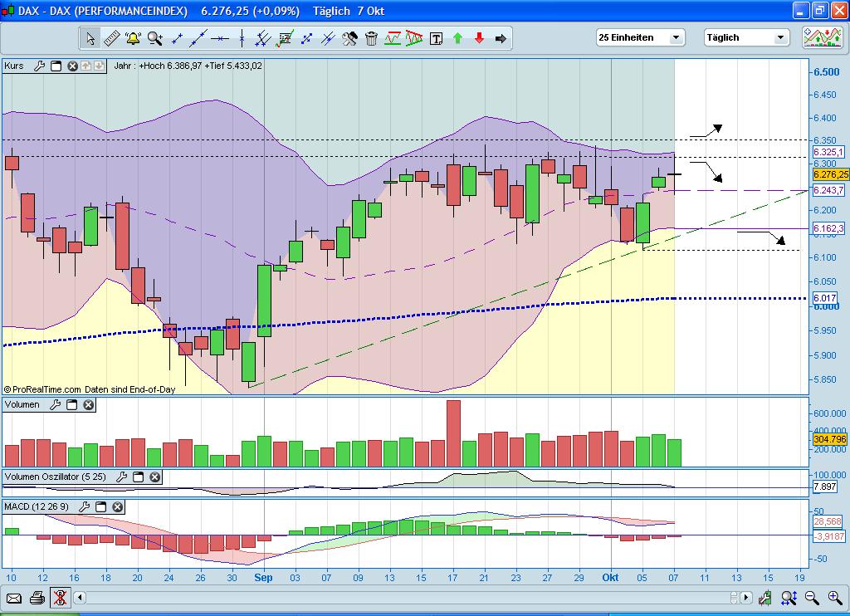Select the cursor pointer tool

coord(90,38)
